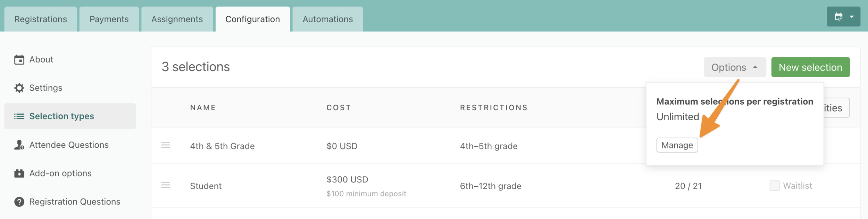Go to the Assignments tab
This screenshot has height=219, width=868.
(x=177, y=19)
